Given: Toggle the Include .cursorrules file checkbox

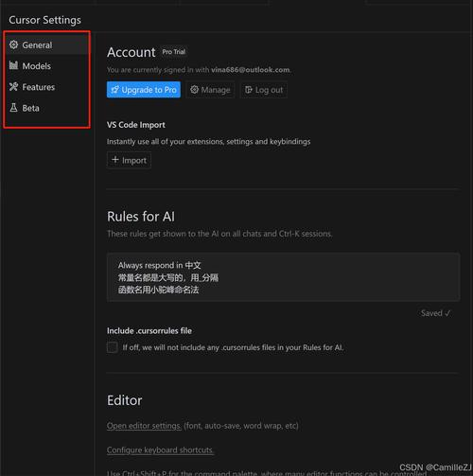Looking at the screenshot, I should click(113, 347).
